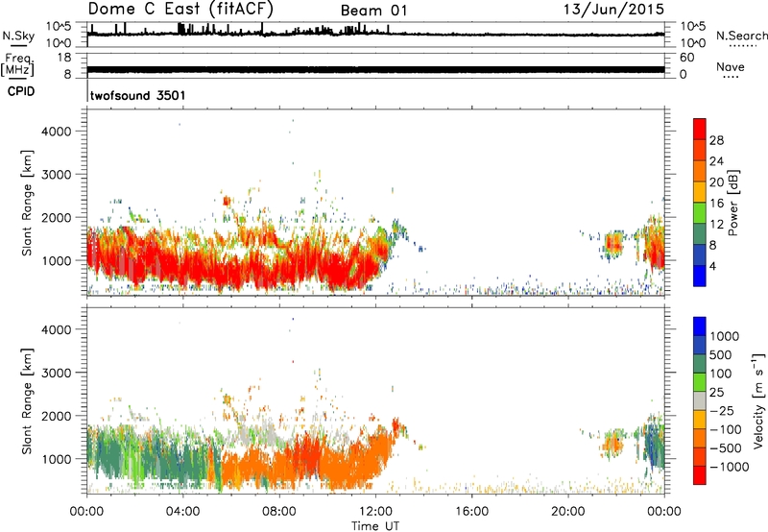Click the '3000' range tick in Velocity panel
768x532 pixels.
(x=57, y=373)
